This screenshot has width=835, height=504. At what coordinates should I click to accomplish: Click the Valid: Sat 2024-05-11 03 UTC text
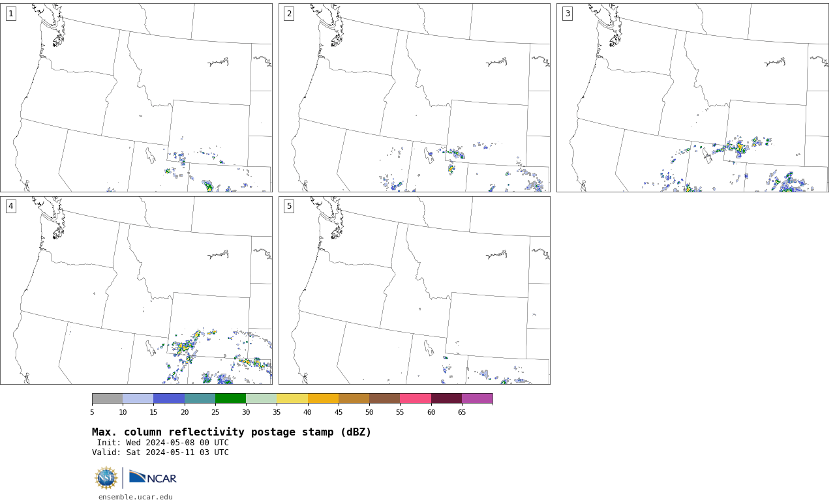(x=160, y=452)
